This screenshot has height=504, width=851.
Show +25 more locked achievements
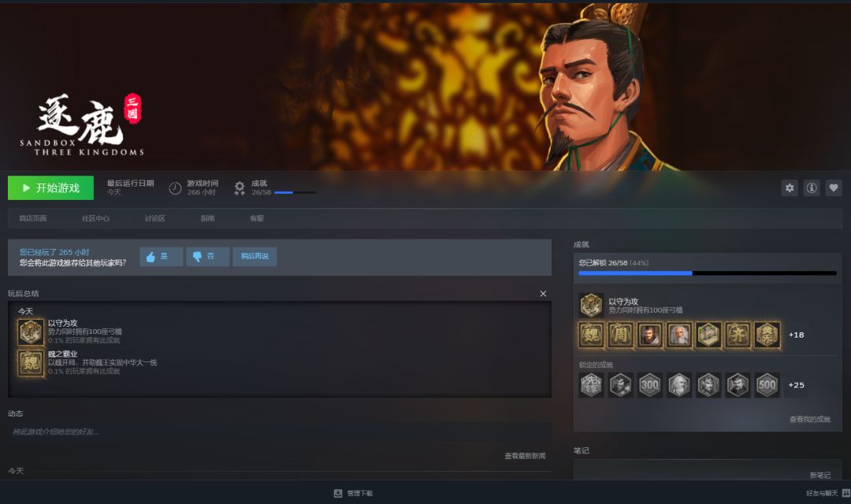796,385
